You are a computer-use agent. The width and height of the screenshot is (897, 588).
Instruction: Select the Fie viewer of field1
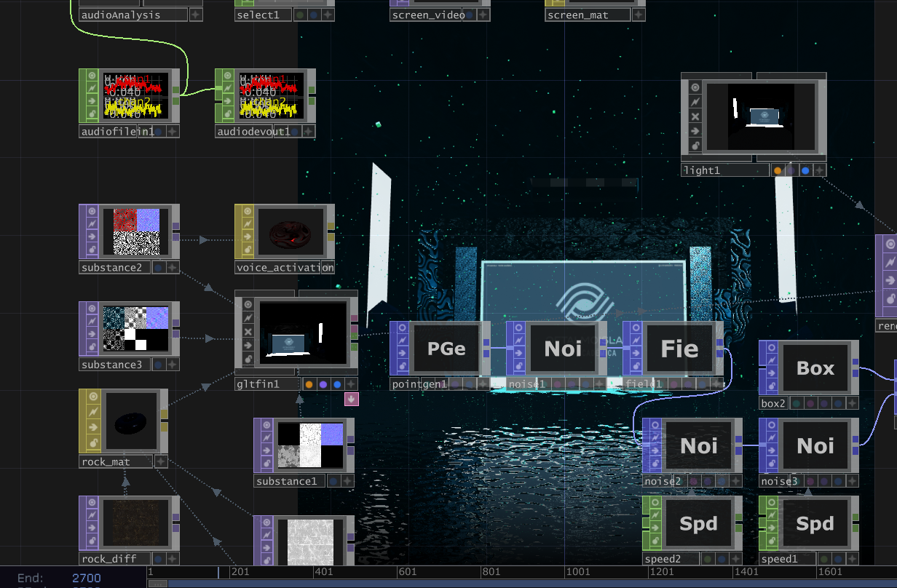tap(679, 349)
